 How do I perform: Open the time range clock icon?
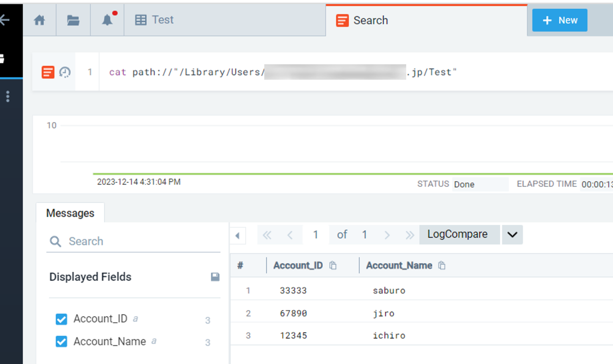coord(64,72)
